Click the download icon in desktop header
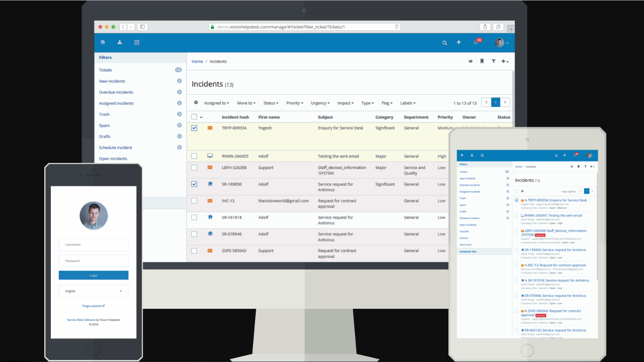 (120, 42)
